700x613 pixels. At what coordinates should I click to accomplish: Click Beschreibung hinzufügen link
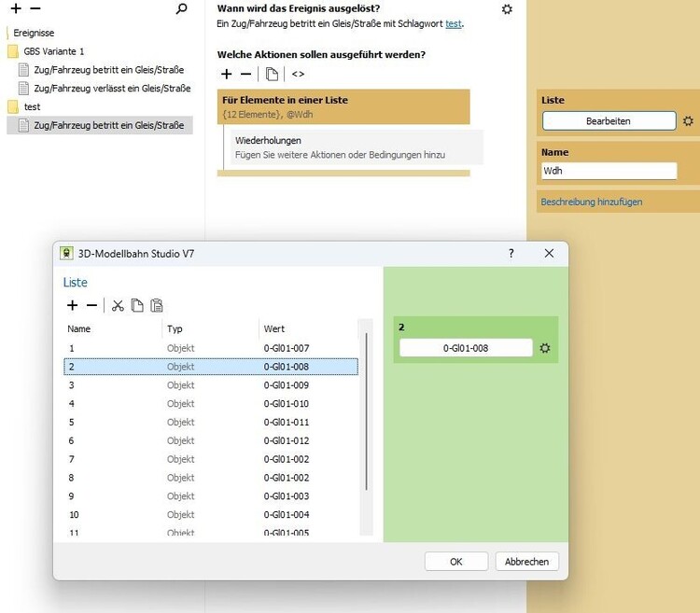[x=591, y=202]
